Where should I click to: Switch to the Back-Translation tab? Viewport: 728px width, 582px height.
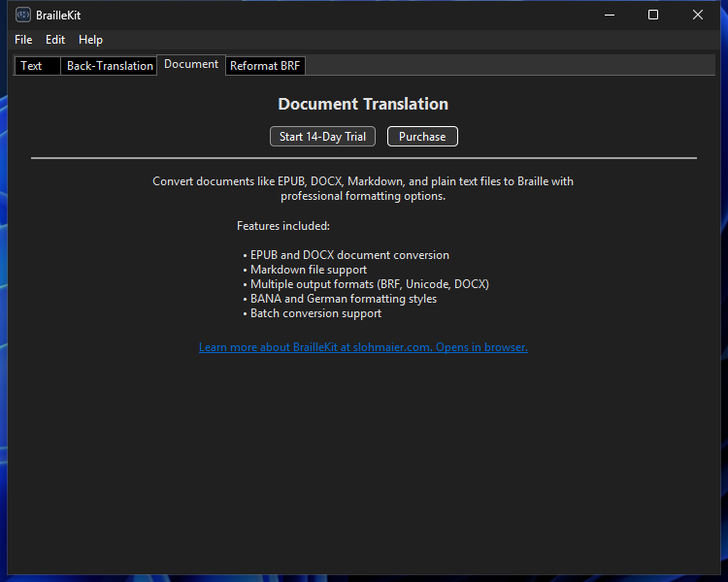[110, 66]
